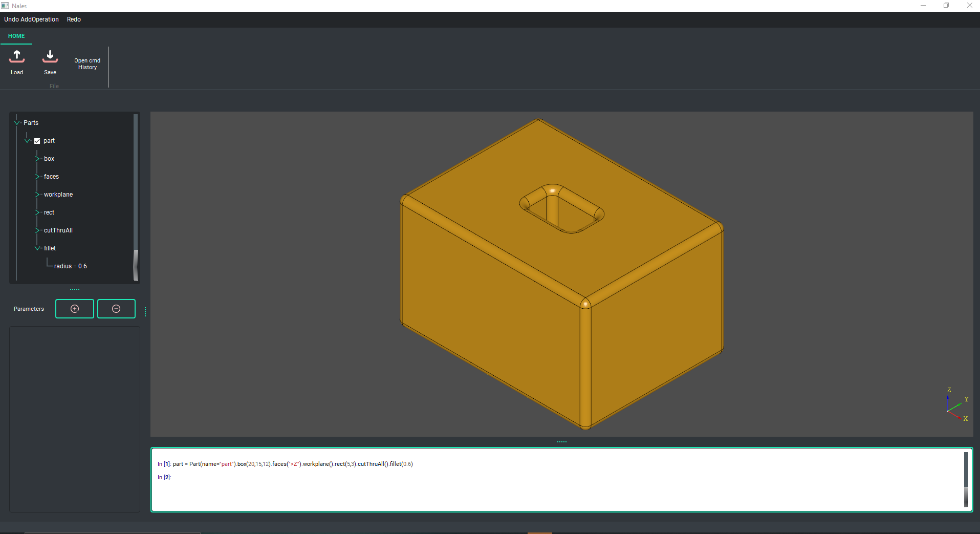Open cmd History button
980x534 pixels.
(88, 64)
